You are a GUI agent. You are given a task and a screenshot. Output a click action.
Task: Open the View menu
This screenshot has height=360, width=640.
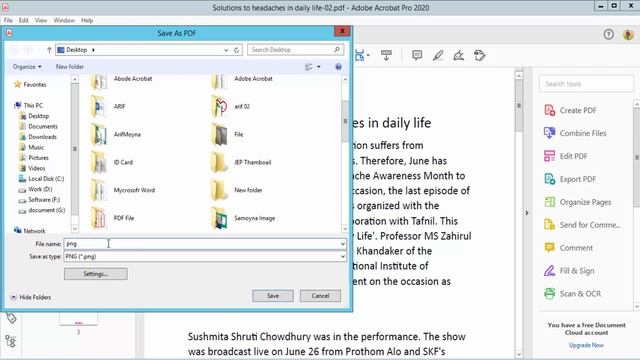pyautogui.click(x=41, y=20)
